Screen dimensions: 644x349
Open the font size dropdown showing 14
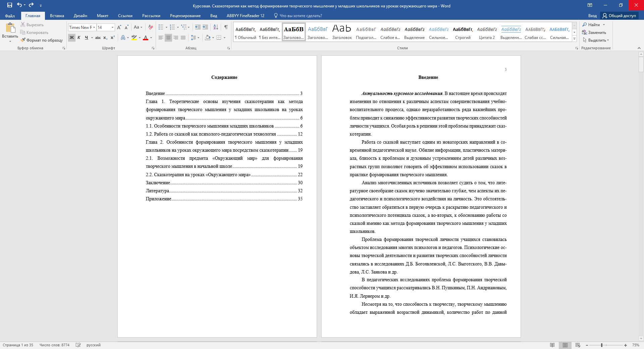point(112,28)
